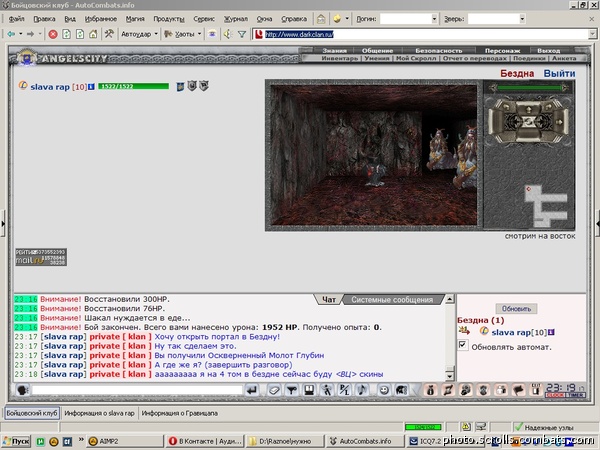Click the P/L icon in chat bar
This screenshot has height=450, width=600.
pos(344,390)
